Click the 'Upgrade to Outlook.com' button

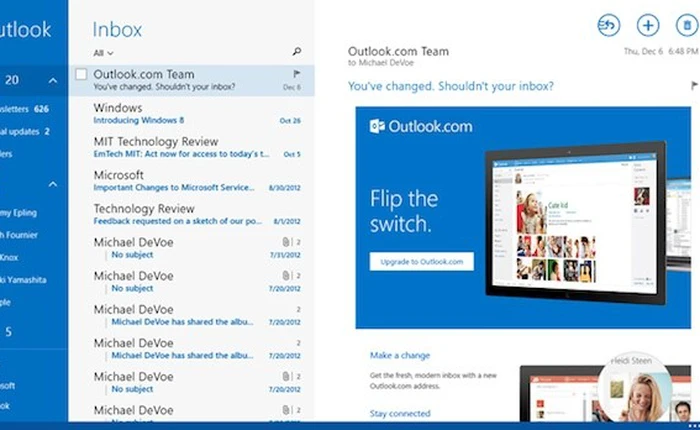click(x=421, y=262)
